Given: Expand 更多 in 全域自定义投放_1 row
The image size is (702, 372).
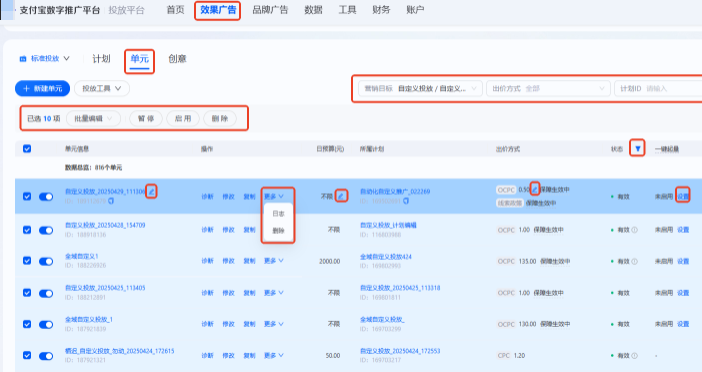Looking at the screenshot, I should [x=274, y=324].
